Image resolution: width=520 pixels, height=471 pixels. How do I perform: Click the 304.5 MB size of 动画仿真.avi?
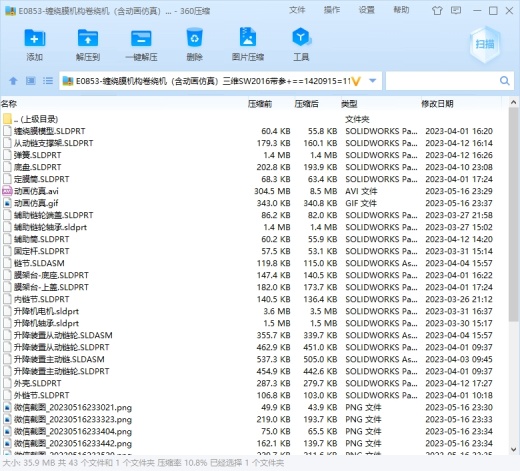pyautogui.click(x=272, y=191)
